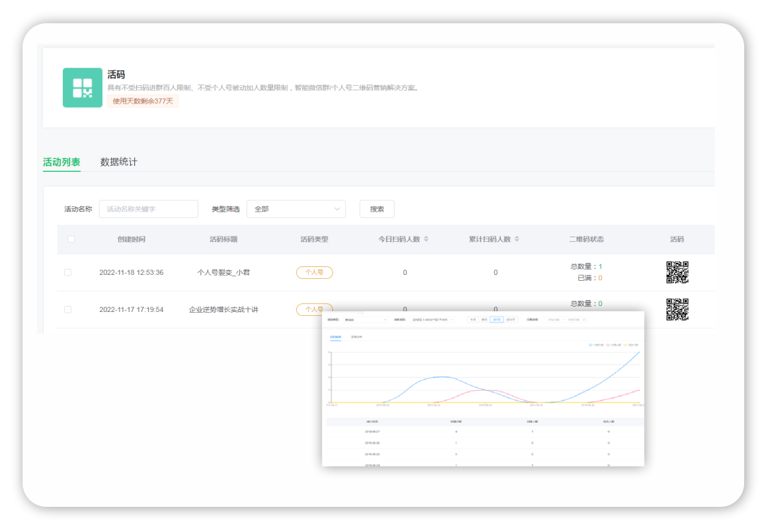Click the pink legend marker in chart
The image size is (770, 532).
click(607, 344)
